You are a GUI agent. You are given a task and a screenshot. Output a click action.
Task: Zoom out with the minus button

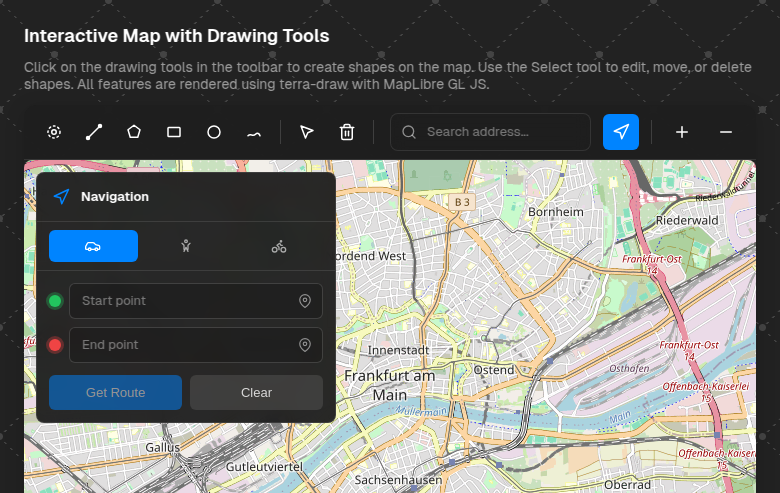pyautogui.click(x=726, y=132)
